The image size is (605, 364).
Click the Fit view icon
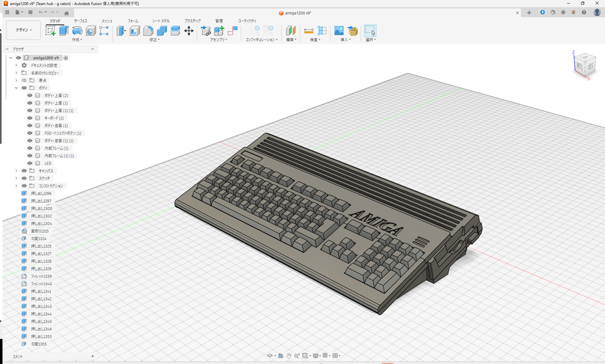(x=305, y=356)
